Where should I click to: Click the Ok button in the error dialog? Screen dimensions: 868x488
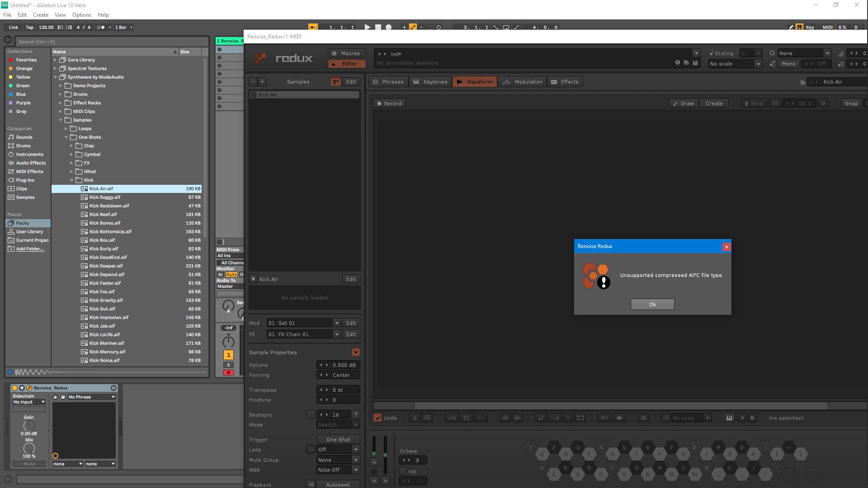point(652,305)
